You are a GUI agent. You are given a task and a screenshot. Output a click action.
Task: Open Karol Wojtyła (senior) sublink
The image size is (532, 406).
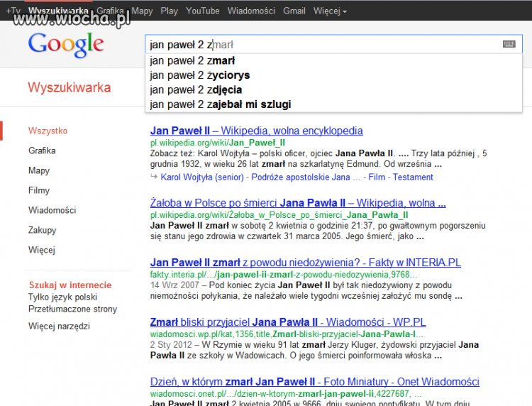[x=202, y=177]
